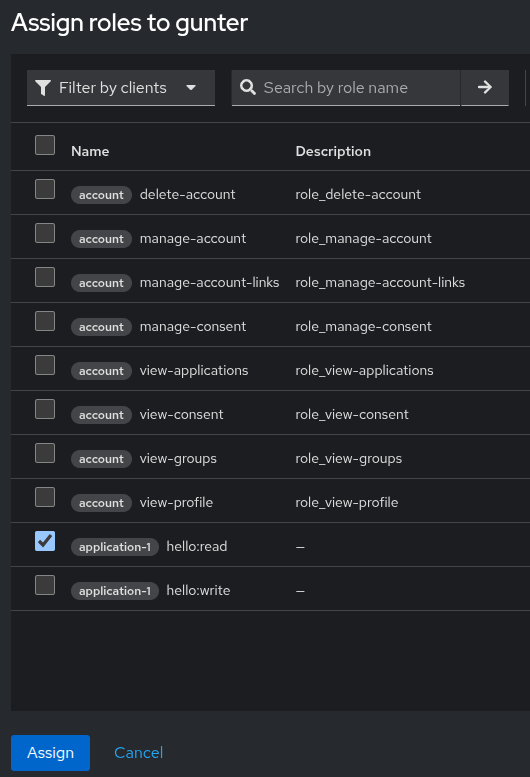Click the role_manage-account-links description
This screenshot has height=777, width=530.
click(x=380, y=282)
